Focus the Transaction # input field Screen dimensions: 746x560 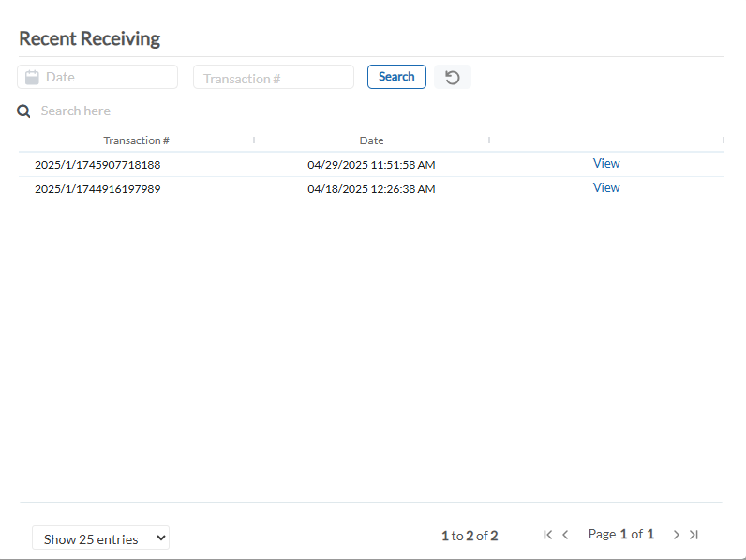coord(274,77)
